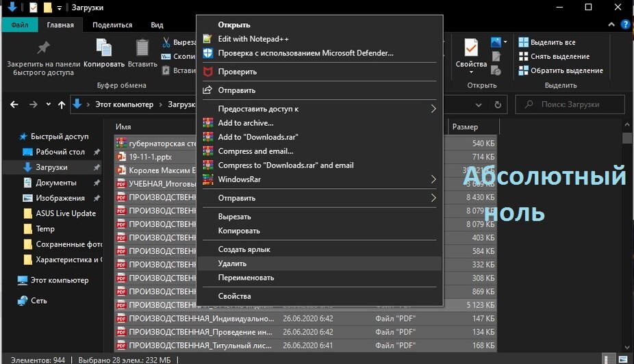This screenshot has width=634, height=364.
Task: Click the search magnifier icon
Action: [529, 105]
